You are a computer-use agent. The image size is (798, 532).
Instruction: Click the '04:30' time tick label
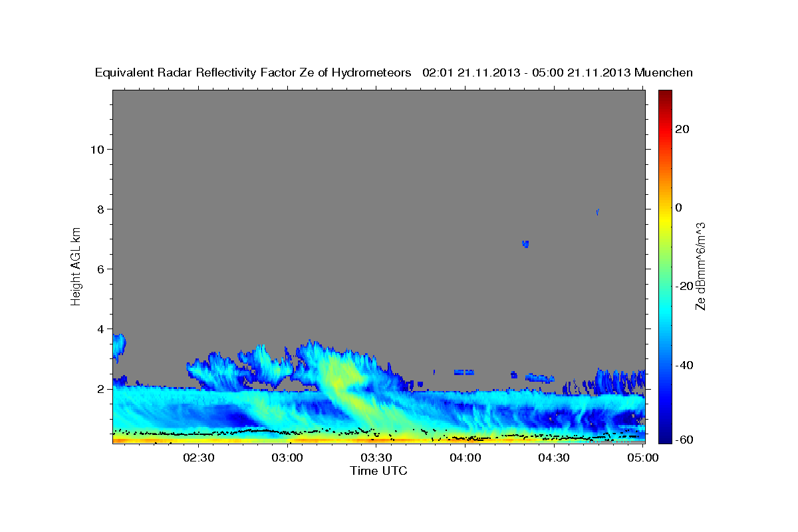tap(553, 458)
